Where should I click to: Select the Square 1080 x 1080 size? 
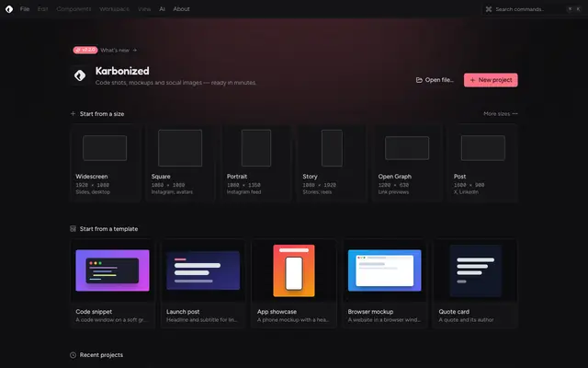(180, 163)
